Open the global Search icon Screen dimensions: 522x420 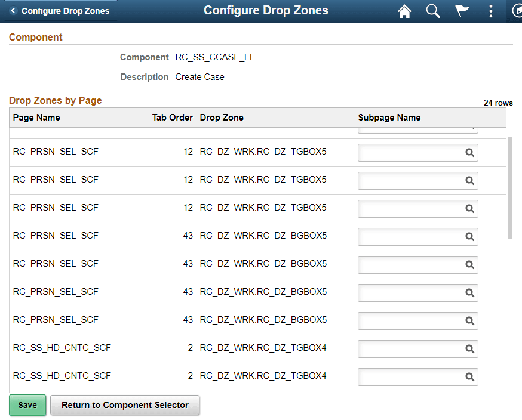[x=433, y=11]
